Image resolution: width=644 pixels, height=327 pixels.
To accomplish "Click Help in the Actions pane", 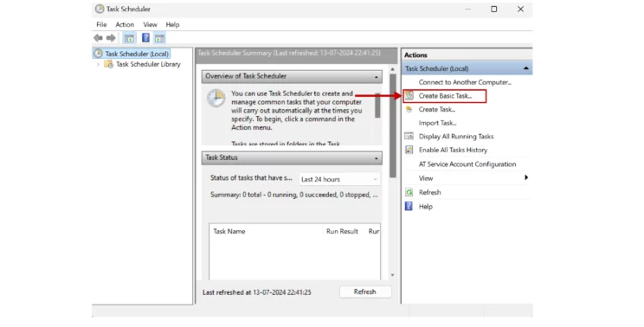I will tap(426, 207).
